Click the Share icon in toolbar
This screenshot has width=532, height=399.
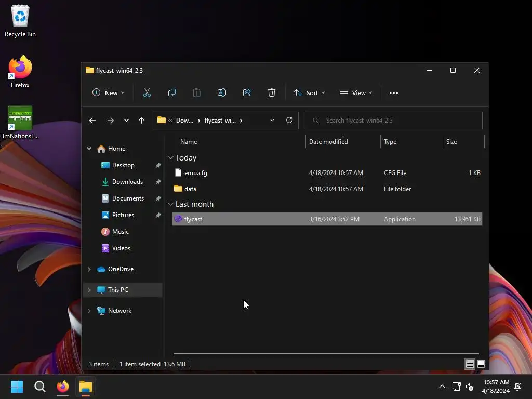247,92
